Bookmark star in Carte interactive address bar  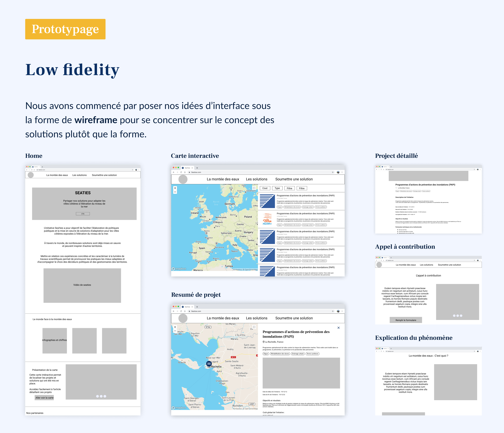tap(333, 172)
